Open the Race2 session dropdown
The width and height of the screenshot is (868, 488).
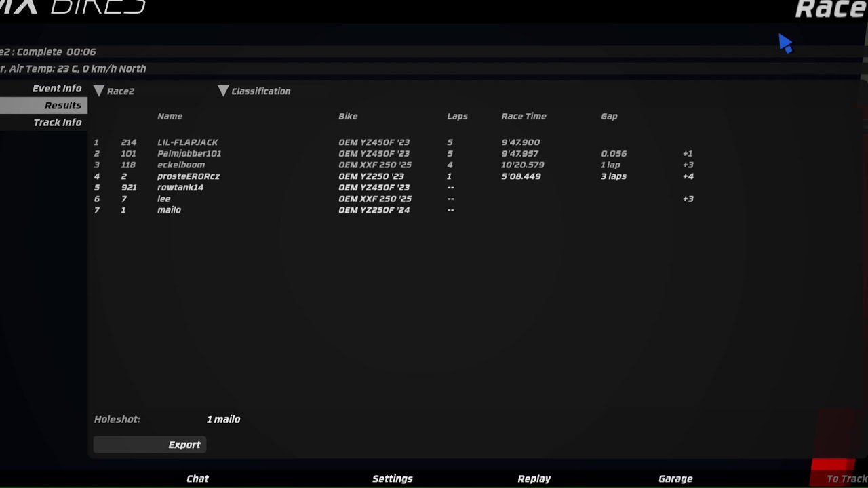click(x=114, y=91)
